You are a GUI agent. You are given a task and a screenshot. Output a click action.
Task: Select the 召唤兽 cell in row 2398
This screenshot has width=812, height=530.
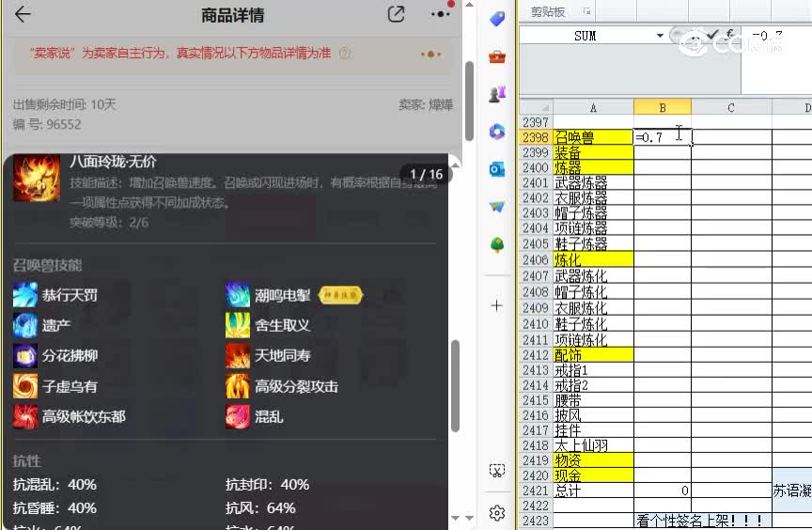click(593, 137)
